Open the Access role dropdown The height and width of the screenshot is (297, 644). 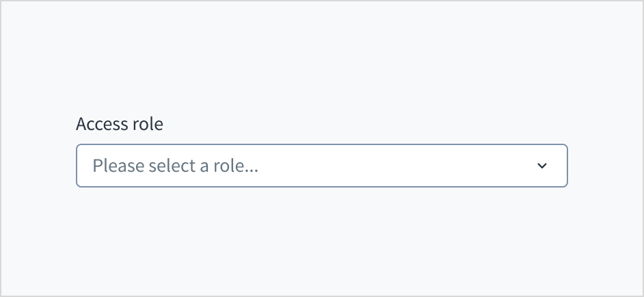(x=321, y=166)
